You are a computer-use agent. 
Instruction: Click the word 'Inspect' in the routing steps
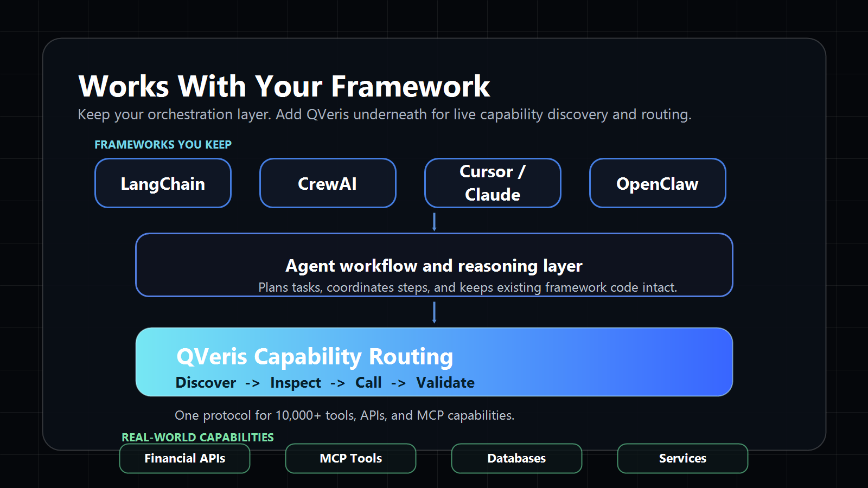coord(296,383)
